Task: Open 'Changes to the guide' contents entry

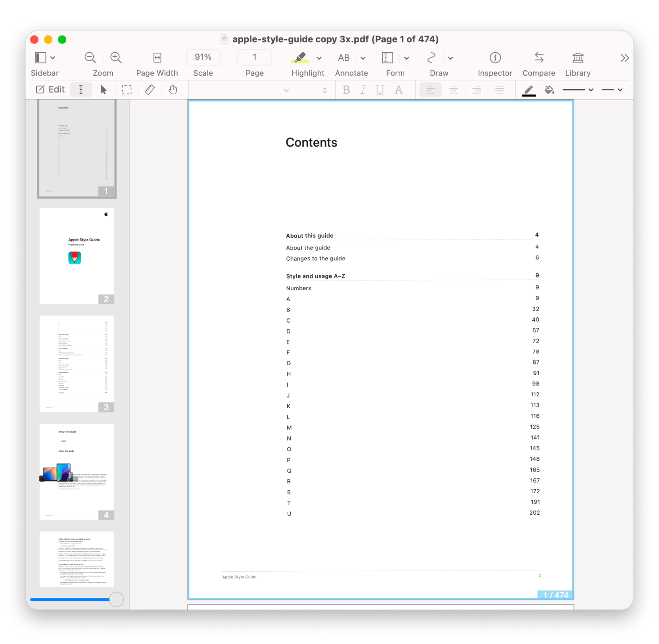Action: 316,259
